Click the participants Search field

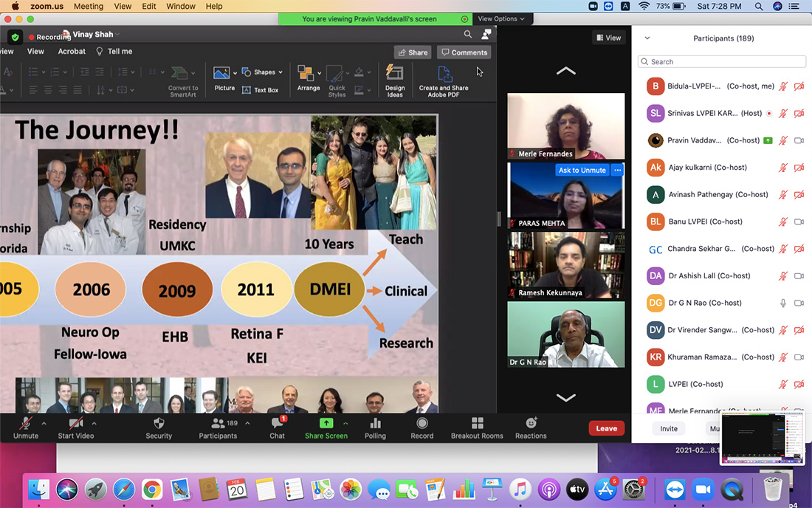[x=720, y=62]
